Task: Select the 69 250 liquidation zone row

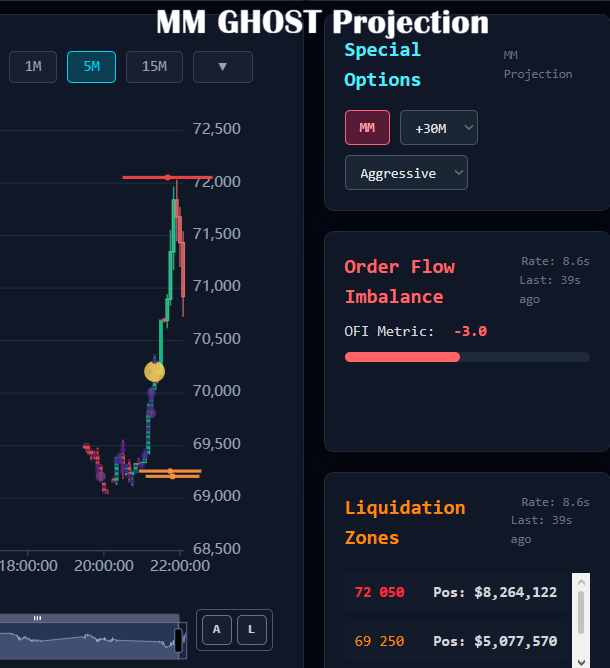Action: pos(456,641)
